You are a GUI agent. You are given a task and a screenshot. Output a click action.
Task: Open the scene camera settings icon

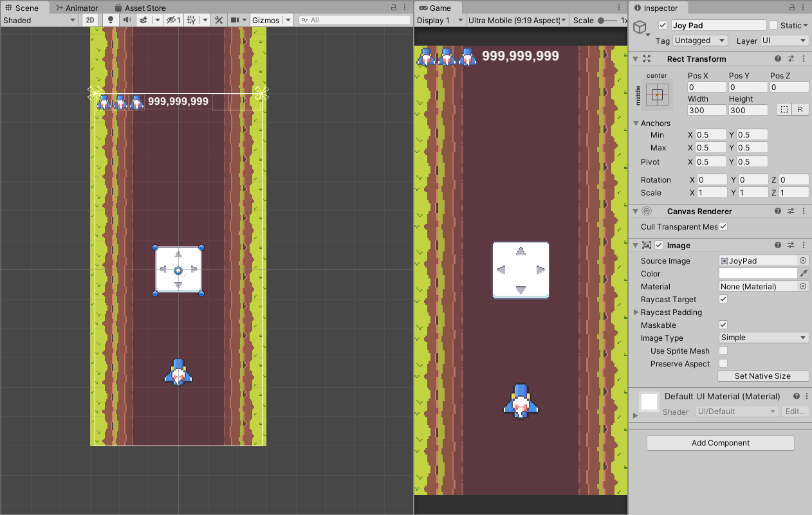tap(235, 20)
